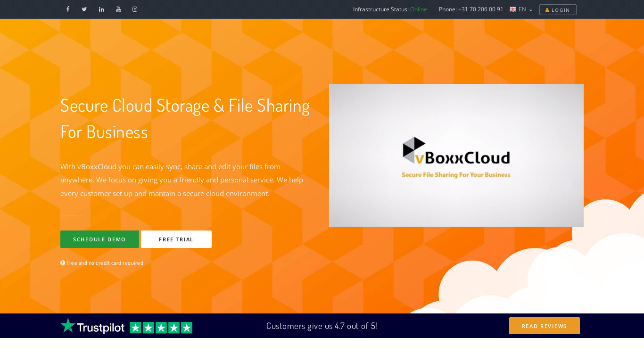Expand the EN language dropdown
644x362 pixels.
point(525,9)
